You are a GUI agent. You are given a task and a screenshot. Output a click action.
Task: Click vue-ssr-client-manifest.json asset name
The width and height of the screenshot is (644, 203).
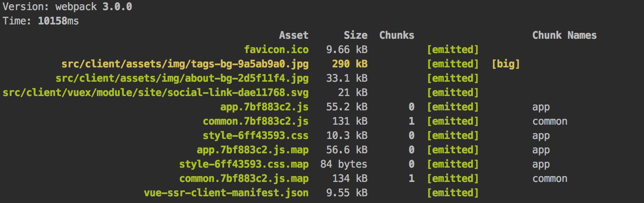tap(226, 193)
